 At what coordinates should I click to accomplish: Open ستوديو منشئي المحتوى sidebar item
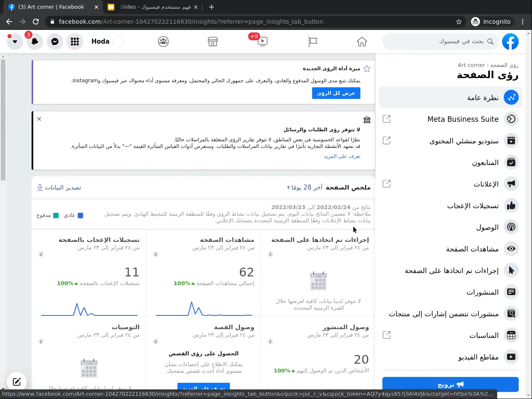pos(451,141)
